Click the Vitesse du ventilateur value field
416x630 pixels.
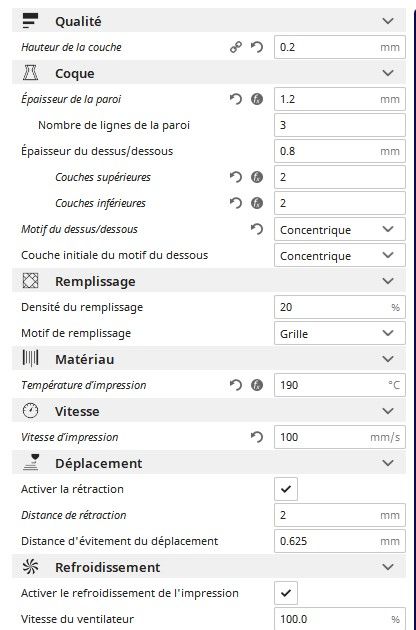coord(340,619)
